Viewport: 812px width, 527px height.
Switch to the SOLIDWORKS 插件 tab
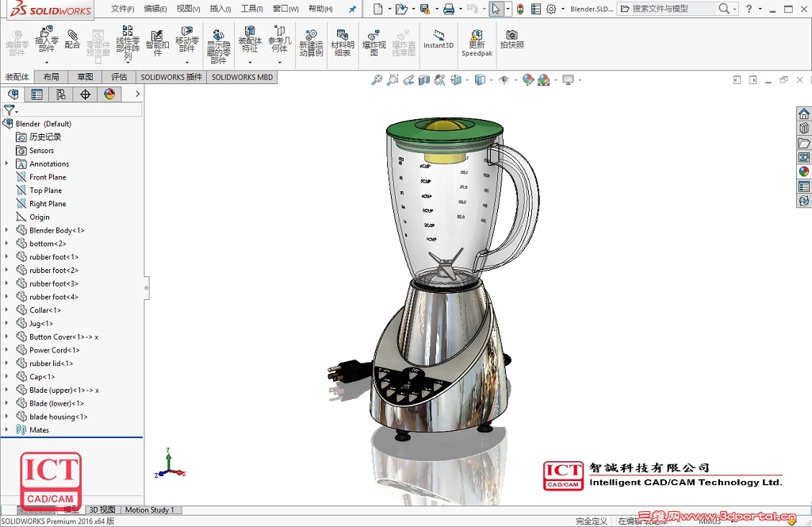(171, 77)
